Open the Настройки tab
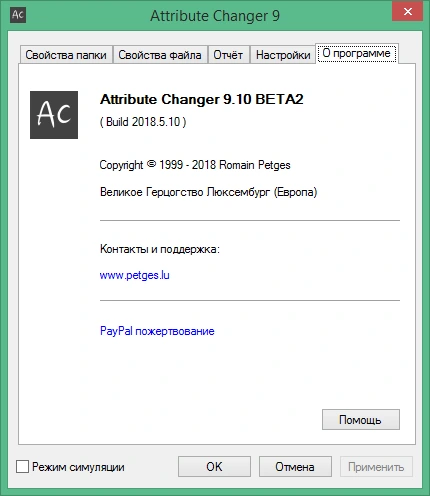 point(283,55)
